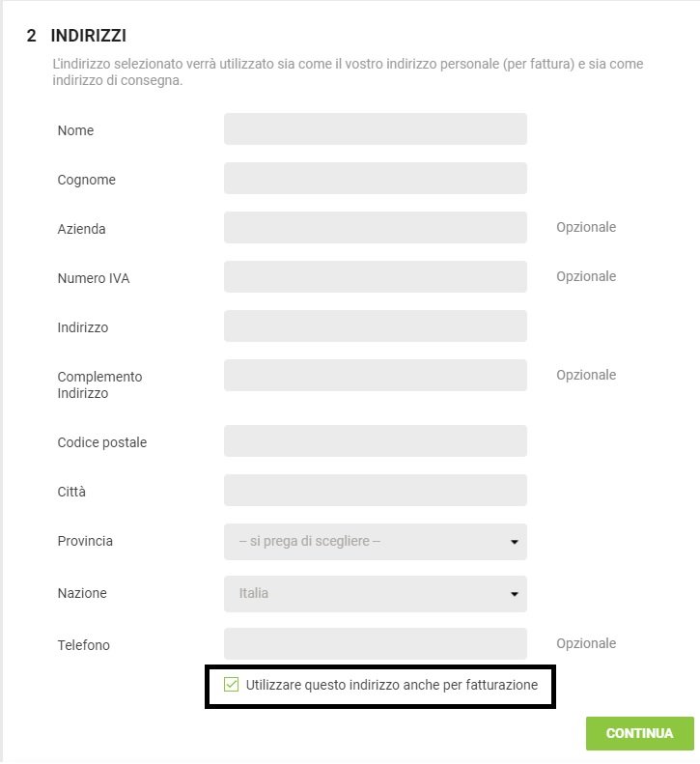
Task: Click the Nazione dropdown arrow
Action: (x=514, y=594)
